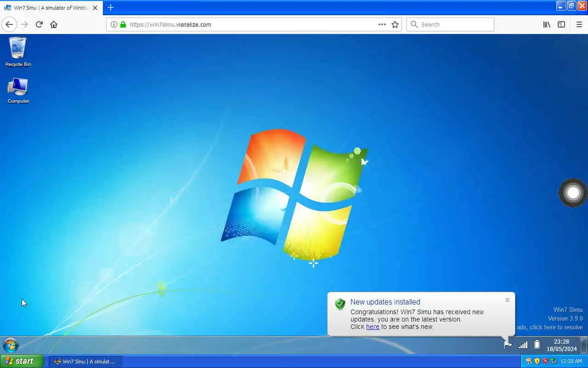Viewport: 588px width, 368px height.
Task: Click the Show desktop strip in Win7 taskbar
Action: pos(584,345)
